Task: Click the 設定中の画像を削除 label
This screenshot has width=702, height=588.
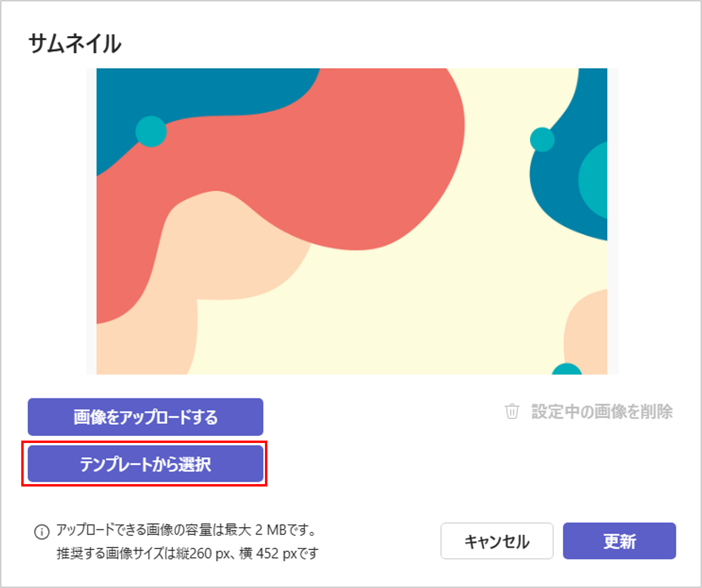Action: 602,411
